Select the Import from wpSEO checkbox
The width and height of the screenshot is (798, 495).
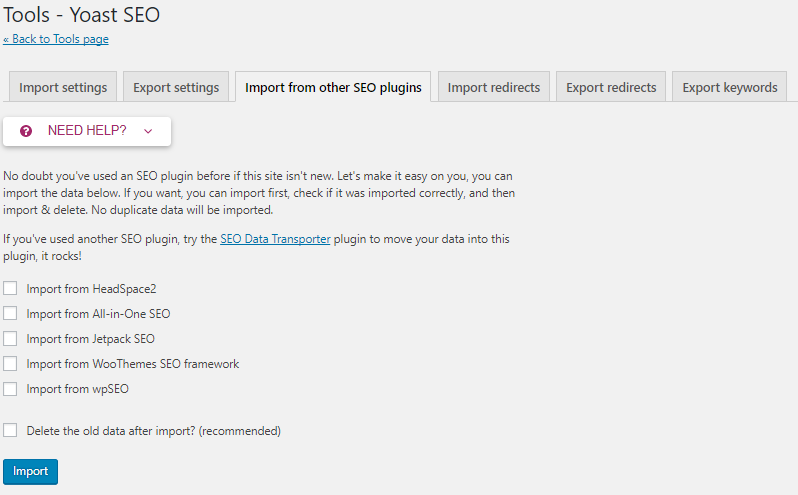[10, 389]
